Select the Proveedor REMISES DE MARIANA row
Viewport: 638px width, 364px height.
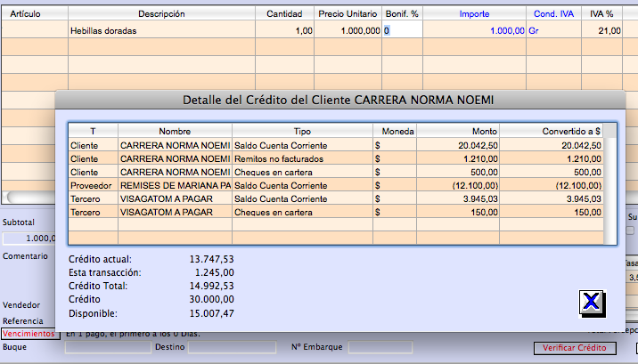click(336, 186)
